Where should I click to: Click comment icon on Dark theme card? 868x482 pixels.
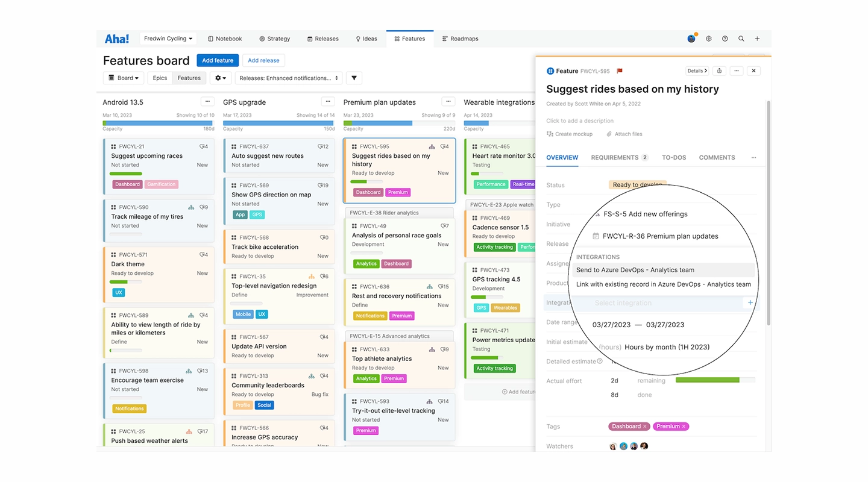pyautogui.click(x=204, y=255)
